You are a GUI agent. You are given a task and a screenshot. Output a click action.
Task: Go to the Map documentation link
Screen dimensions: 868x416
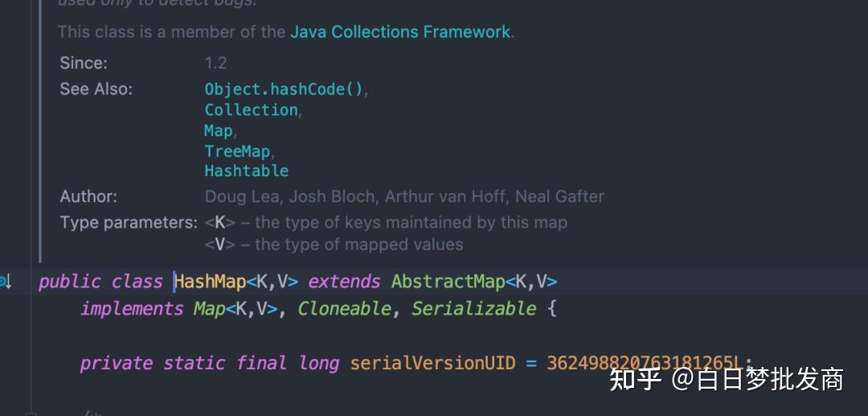click(218, 130)
